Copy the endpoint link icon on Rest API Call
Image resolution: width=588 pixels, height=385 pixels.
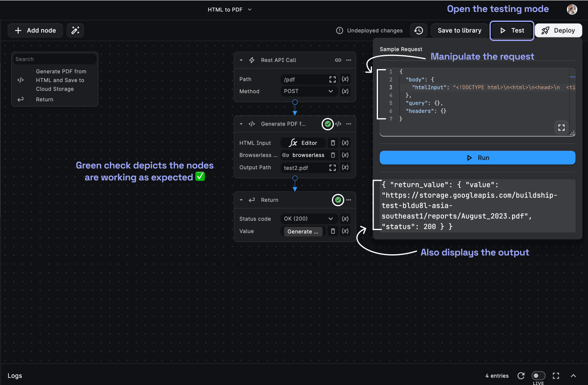click(338, 60)
